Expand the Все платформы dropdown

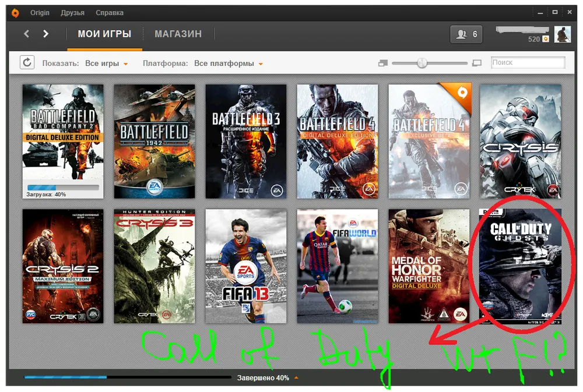[x=229, y=63]
